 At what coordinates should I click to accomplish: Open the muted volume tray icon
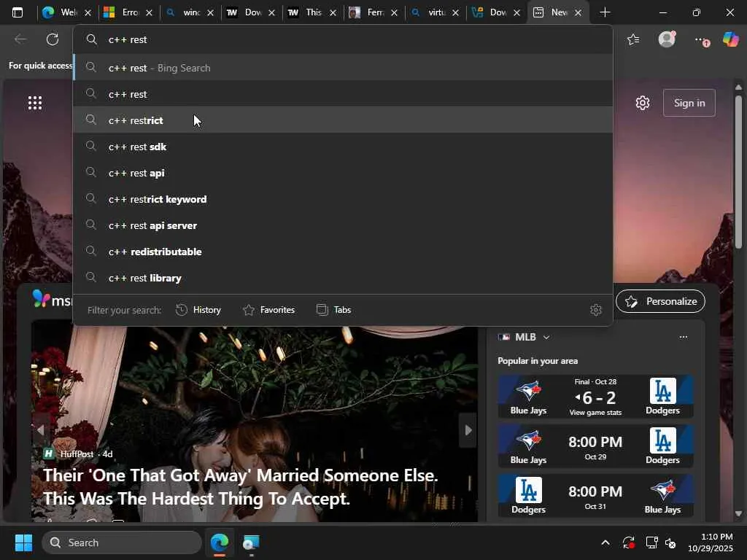pos(671,542)
